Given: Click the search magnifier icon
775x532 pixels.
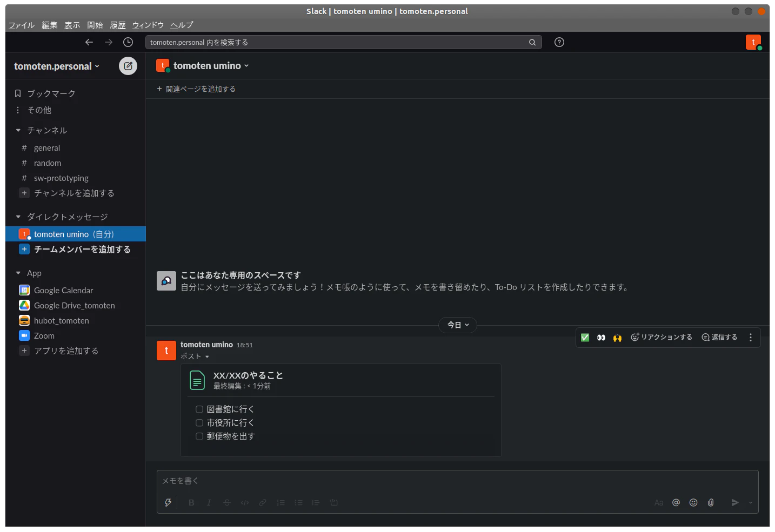Looking at the screenshot, I should [x=532, y=42].
